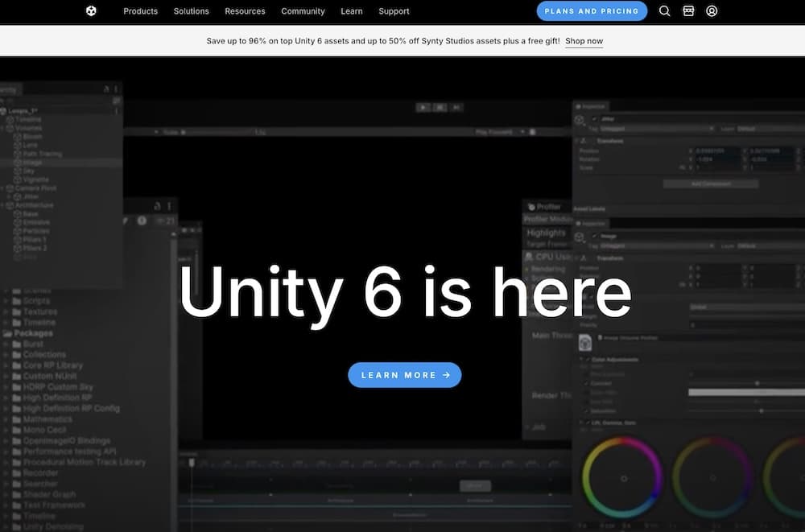Expand the Camera Pivot object in Hierarchy
The height and width of the screenshot is (532, 805).
(3, 188)
